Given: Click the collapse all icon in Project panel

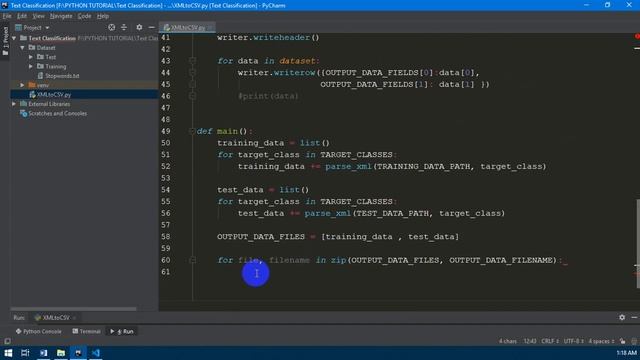Looking at the screenshot, I should 124,27.
